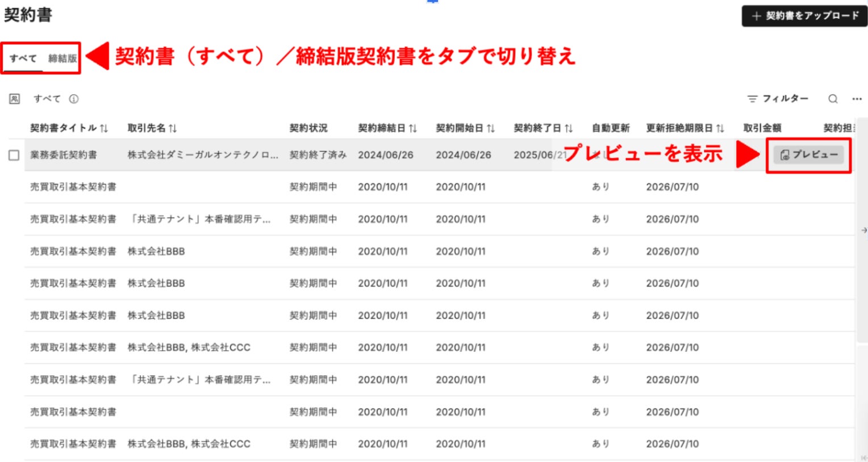The width and height of the screenshot is (868, 462).
Task: Switch to the すべて tab
Action: click(23, 58)
